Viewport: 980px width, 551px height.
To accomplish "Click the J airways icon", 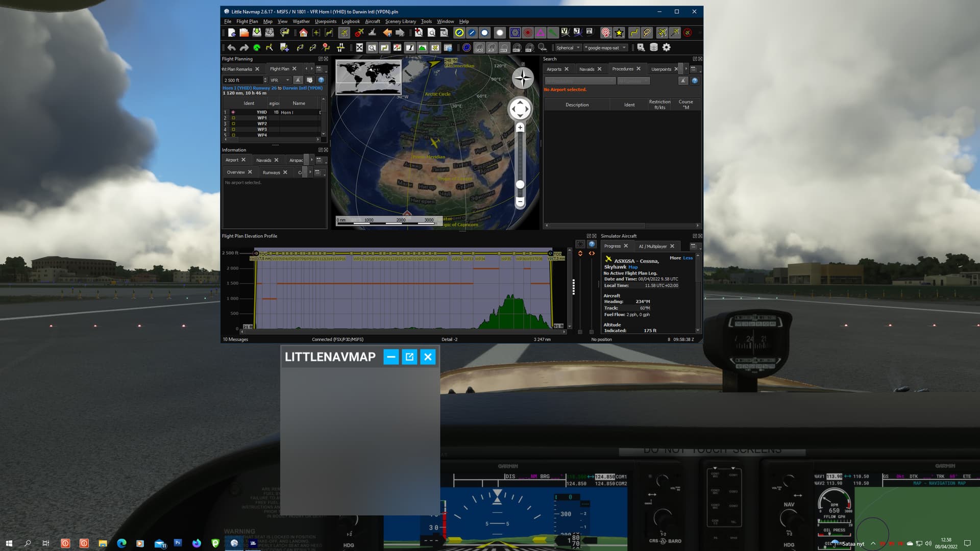I will pyautogui.click(x=577, y=33).
